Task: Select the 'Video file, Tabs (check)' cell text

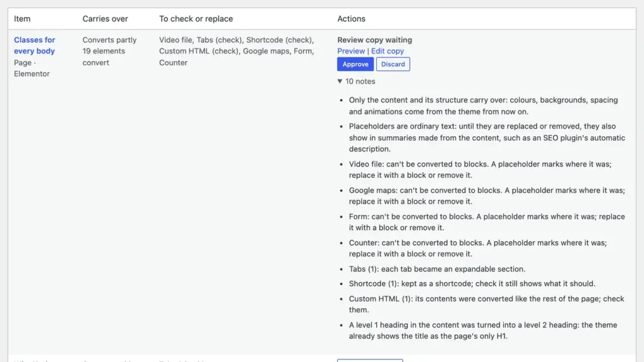Action: pyautogui.click(x=236, y=51)
